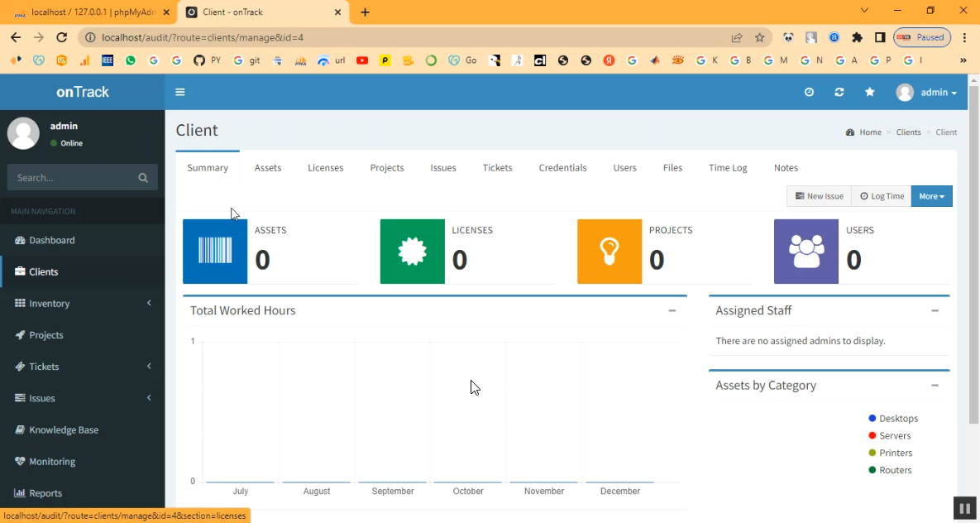Click the green Licenses badge icon
The width and height of the screenshot is (980, 523).
[x=412, y=252]
